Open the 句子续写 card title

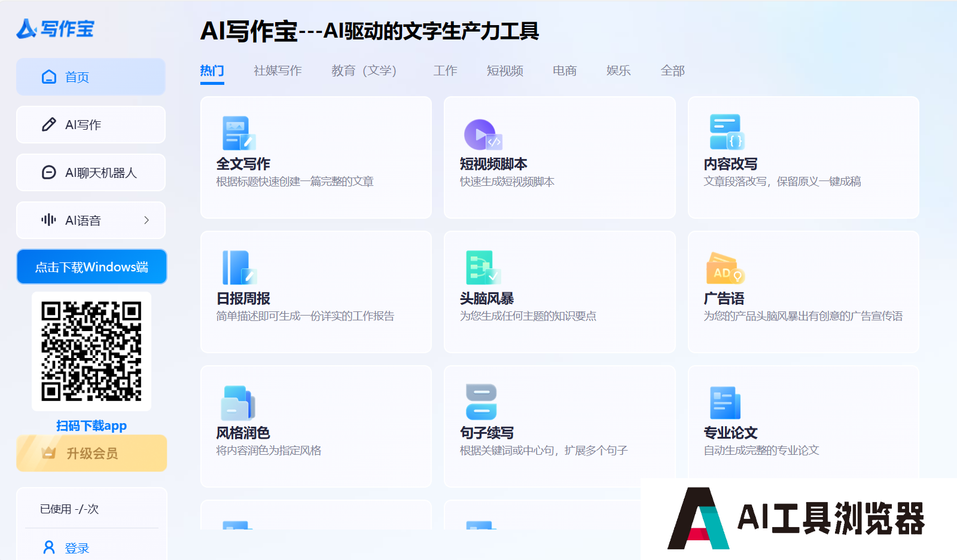coord(487,433)
